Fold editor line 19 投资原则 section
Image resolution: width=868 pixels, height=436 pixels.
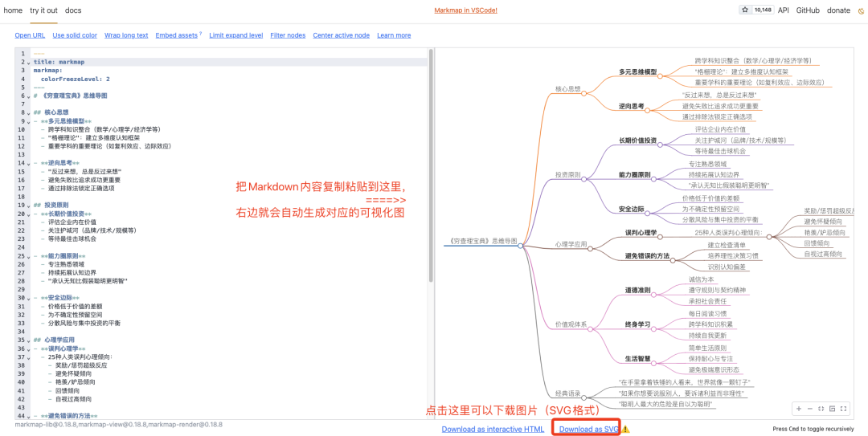(29, 206)
